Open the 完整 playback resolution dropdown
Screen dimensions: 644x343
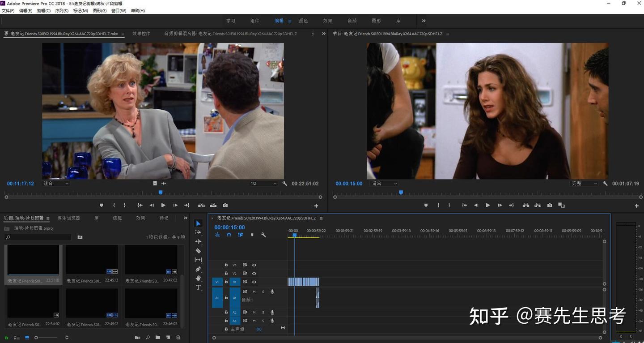tap(584, 184)
